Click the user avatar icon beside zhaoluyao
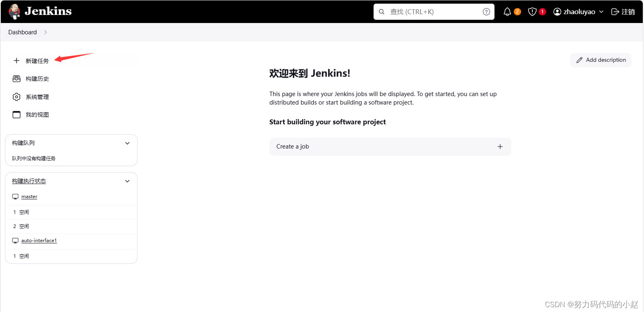This screenshot has height=312, width=644. point(557,12)
